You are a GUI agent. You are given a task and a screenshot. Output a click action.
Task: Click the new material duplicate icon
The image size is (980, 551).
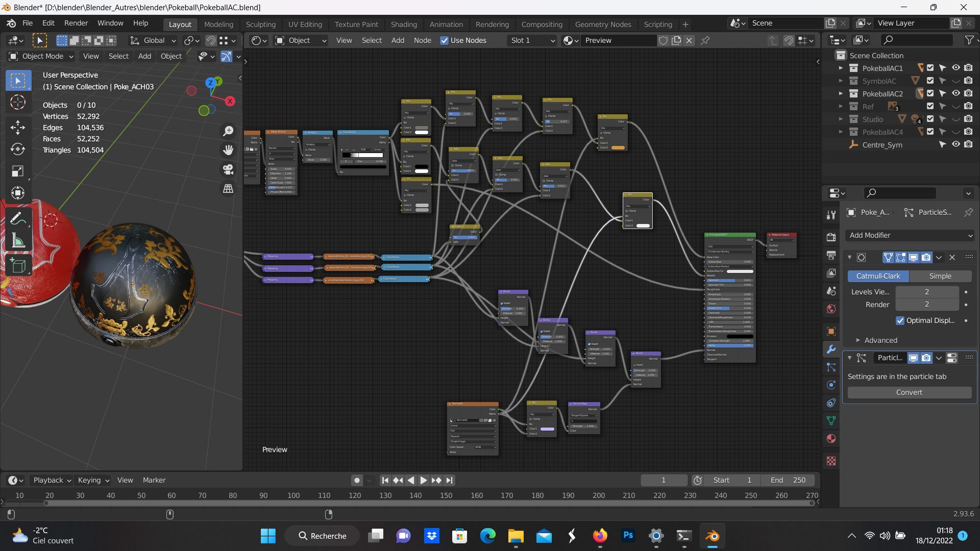coord(676,40)
